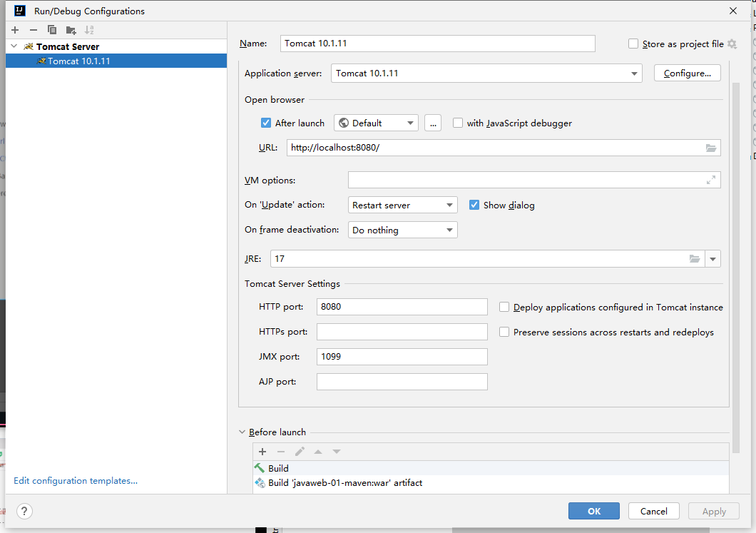756x533 pixels.
Task: Click the HTTPs port field
Action: pyautogui.click(x=402, y=332)
